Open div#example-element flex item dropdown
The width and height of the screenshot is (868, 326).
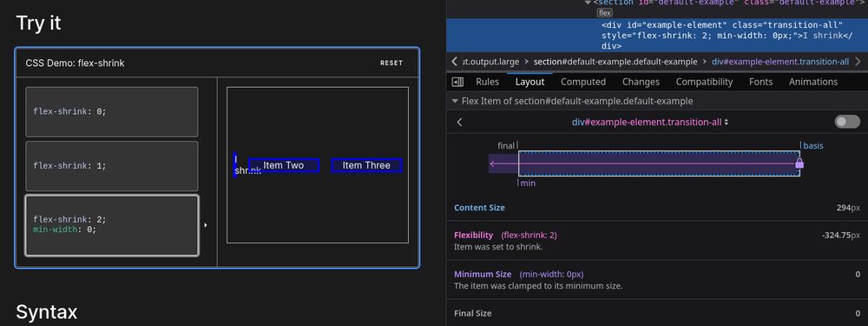pos(650,122)
